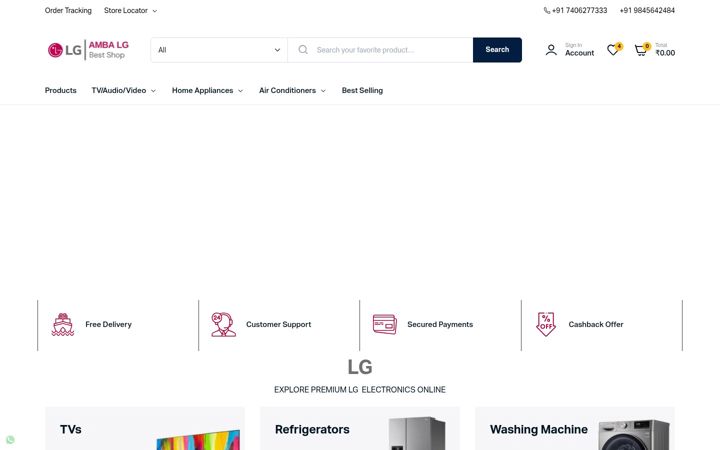Open the TV/Audio/Video menu item
This screenshot has height=450, width=720.
119,90
